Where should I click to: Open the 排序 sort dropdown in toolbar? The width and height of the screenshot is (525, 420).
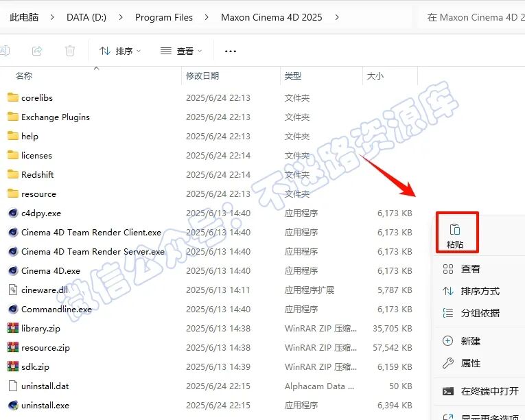pos(120,51)
